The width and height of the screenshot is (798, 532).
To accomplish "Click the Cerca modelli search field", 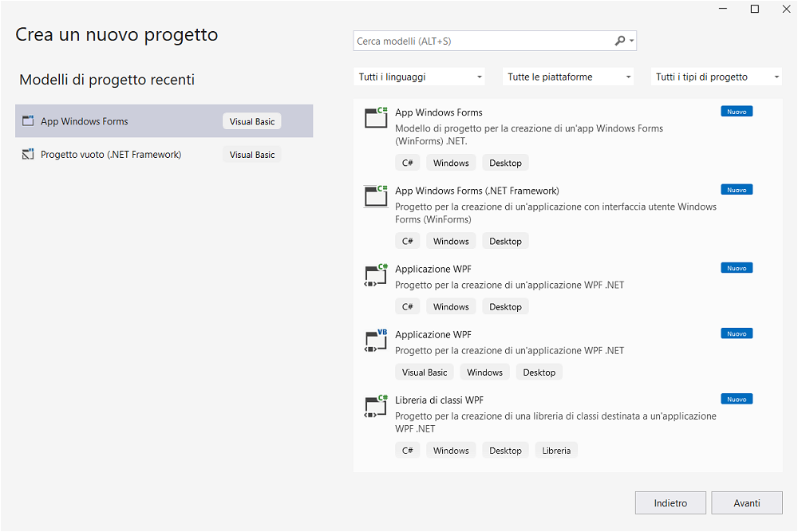I will point(495,41).
